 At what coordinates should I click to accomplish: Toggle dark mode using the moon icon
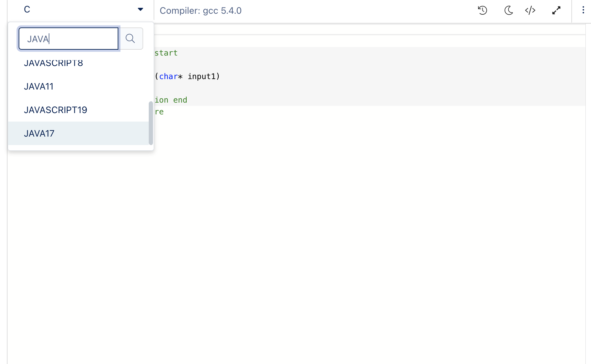(508, 10)
